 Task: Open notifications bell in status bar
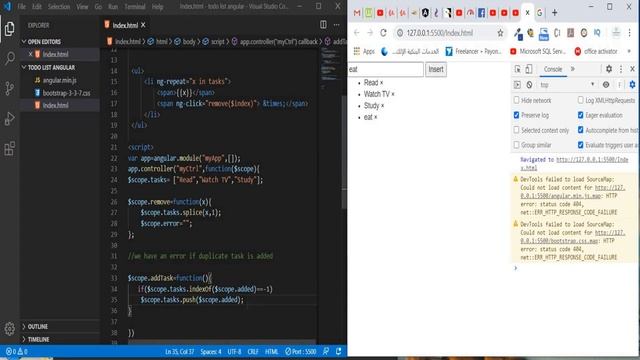pos(338,351)
